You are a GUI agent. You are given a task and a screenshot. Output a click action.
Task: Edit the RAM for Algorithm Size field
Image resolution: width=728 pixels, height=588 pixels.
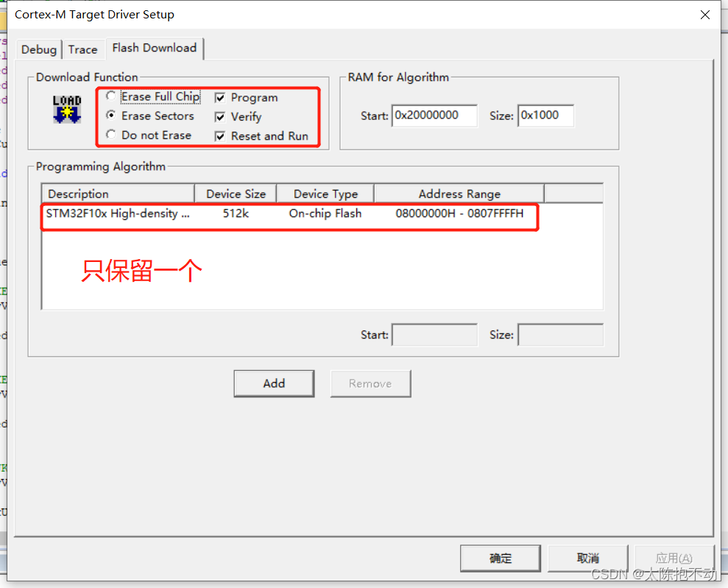tap(546, 116)
